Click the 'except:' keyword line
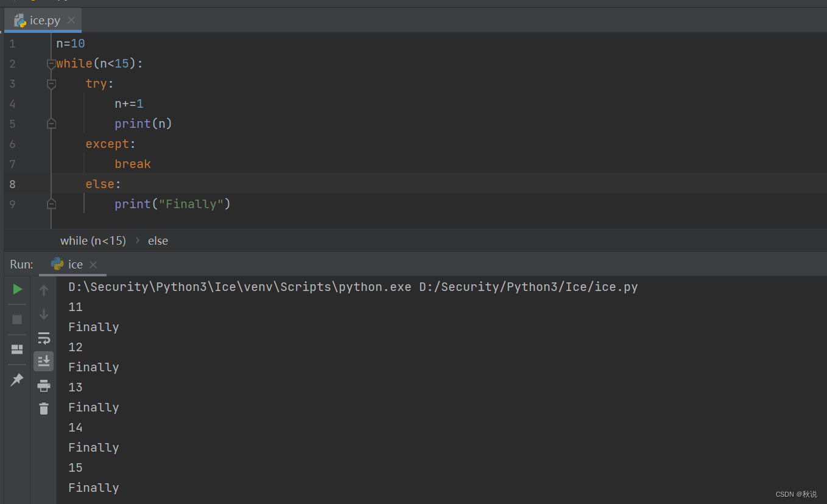The height and width of the screenshot is (504, 827). coord(111,144)
